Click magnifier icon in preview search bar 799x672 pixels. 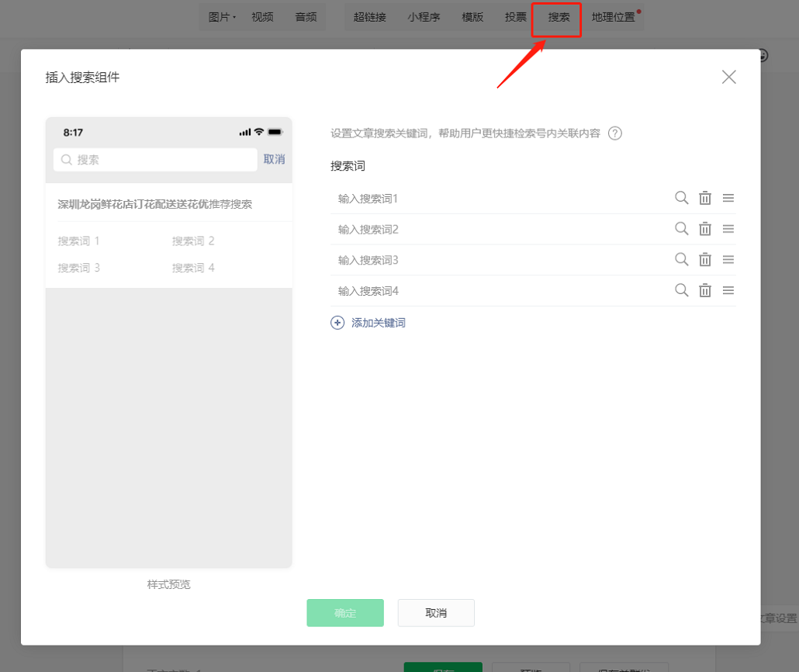tap(66, 160)
